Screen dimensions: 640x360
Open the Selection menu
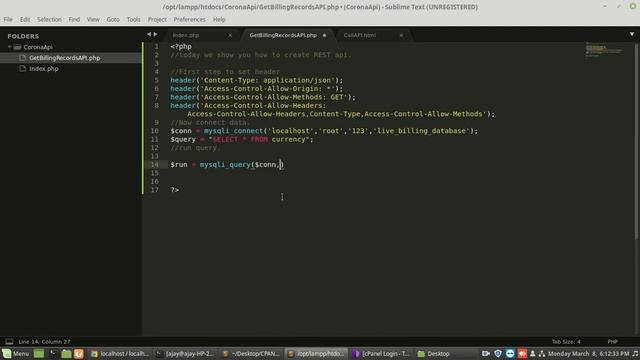[x=49, y=19]
